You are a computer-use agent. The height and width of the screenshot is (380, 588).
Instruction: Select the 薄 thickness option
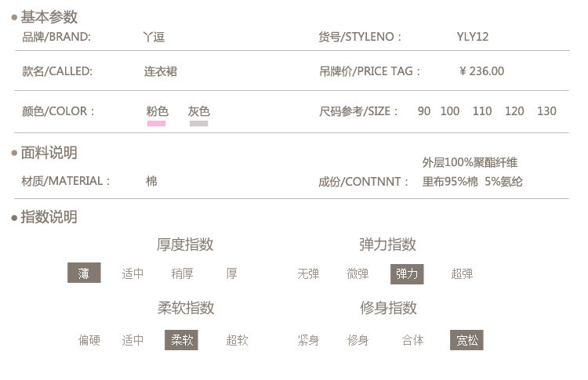tap(84, 273)
